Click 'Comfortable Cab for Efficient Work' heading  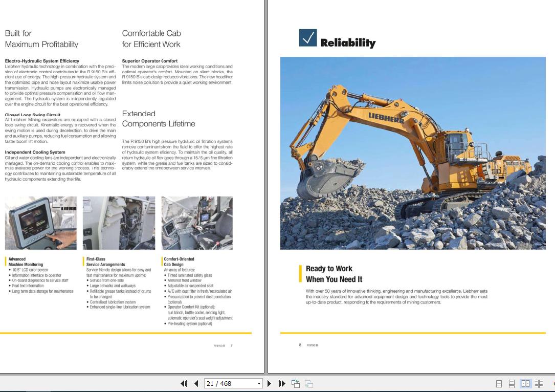(x=151, y=38)
